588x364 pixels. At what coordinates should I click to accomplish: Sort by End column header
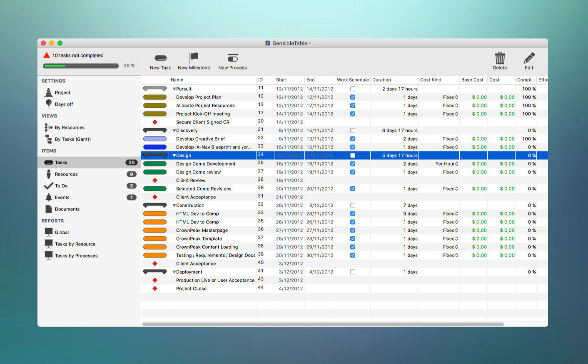point(320,80)
